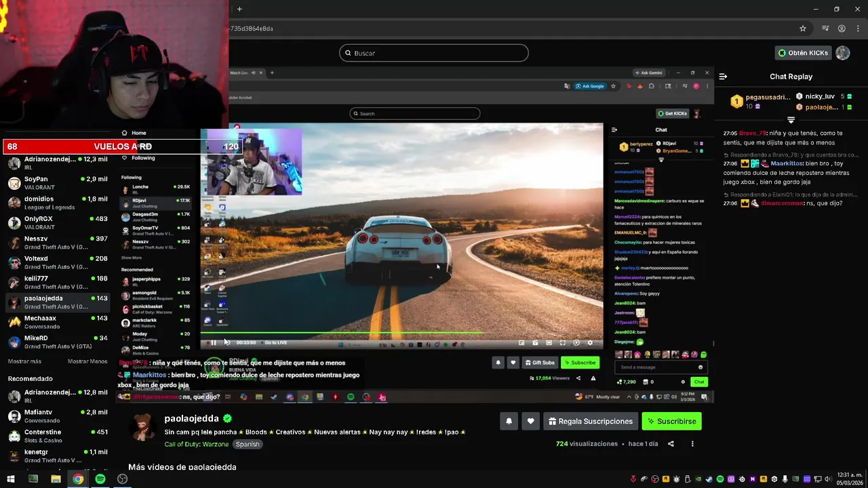
Task: Click the Subscribe button inside replay video
Action: point(580,363)
